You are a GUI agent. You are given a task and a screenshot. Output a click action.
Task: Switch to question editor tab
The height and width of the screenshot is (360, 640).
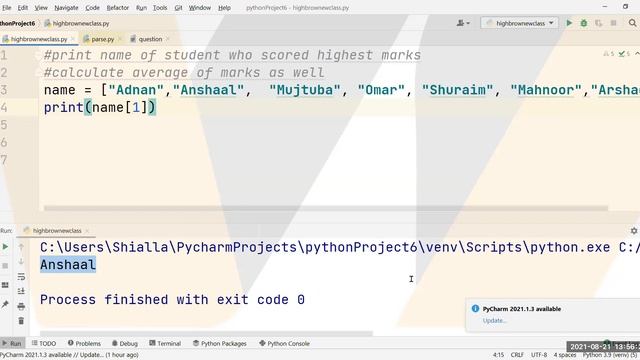(150, 39)
